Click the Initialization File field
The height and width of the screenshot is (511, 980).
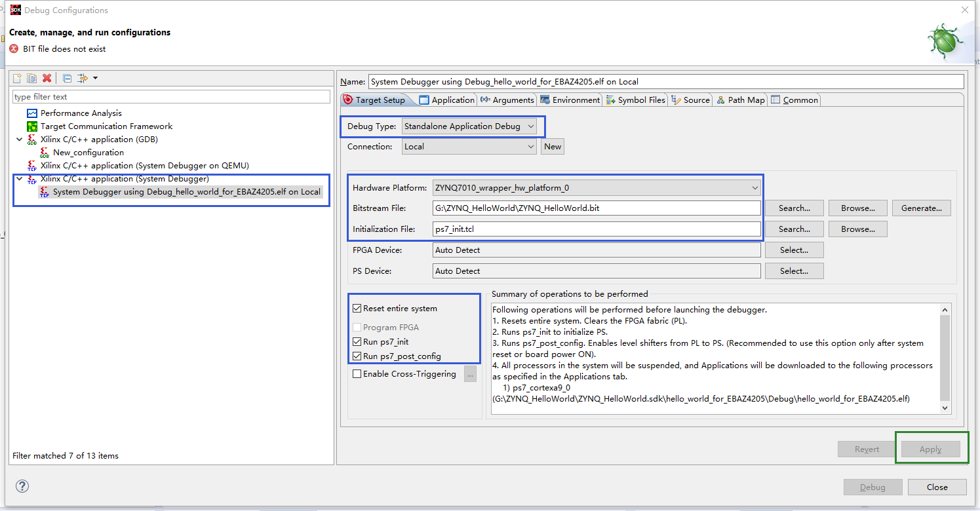(x=597, y=229)
